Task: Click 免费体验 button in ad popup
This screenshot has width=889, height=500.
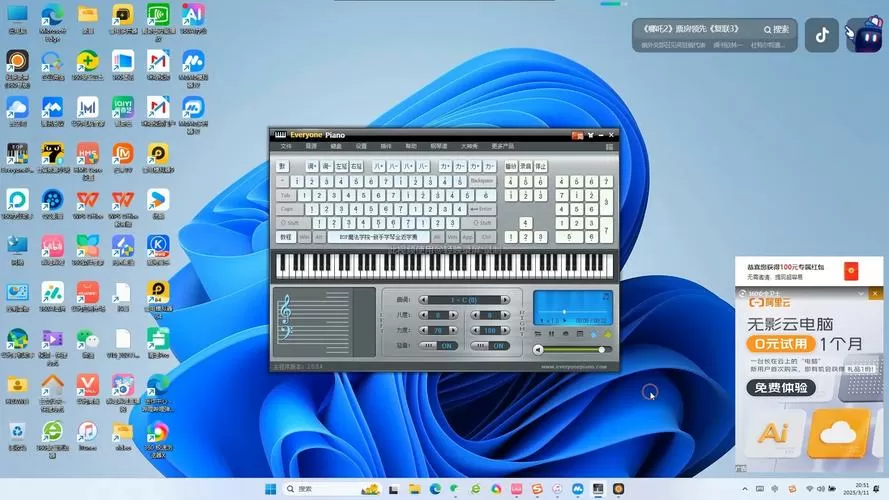Action: 781,388
